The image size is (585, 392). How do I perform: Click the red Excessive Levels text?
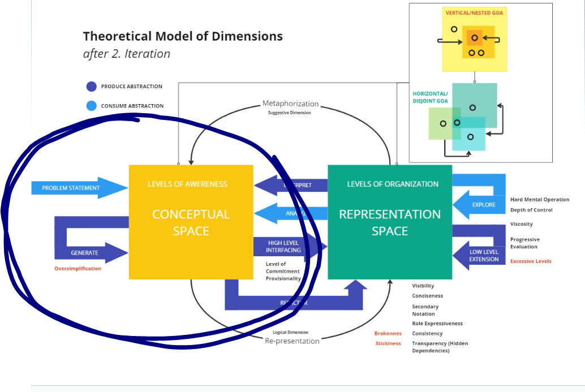click(x=530, y=261)
